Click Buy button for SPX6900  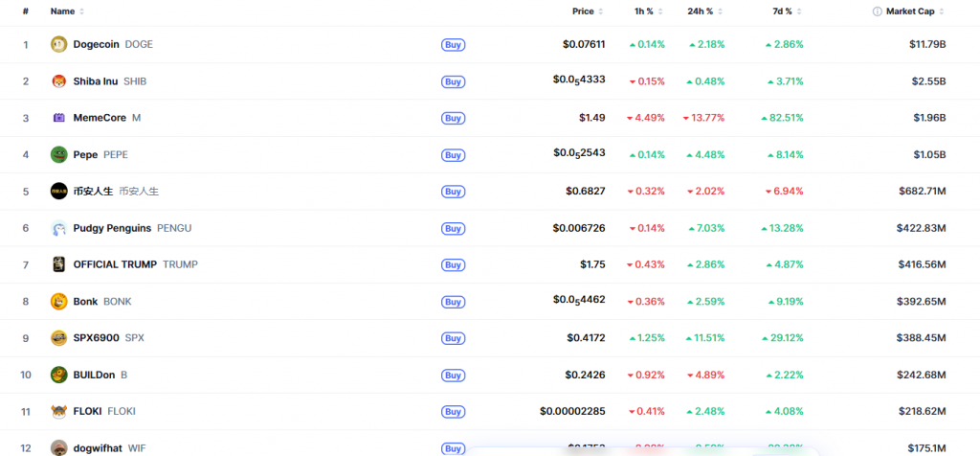click(453, 339)
